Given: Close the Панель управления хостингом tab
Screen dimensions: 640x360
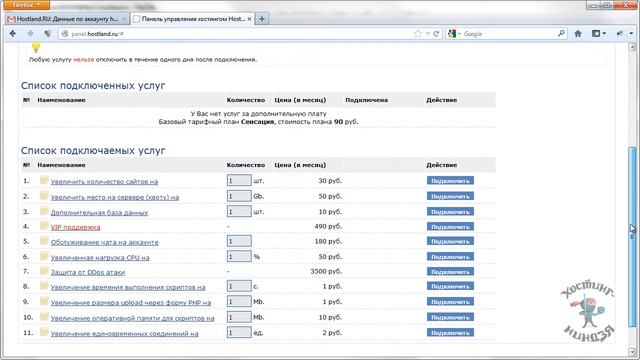Looking at the screenshot, I should point(249,19).
